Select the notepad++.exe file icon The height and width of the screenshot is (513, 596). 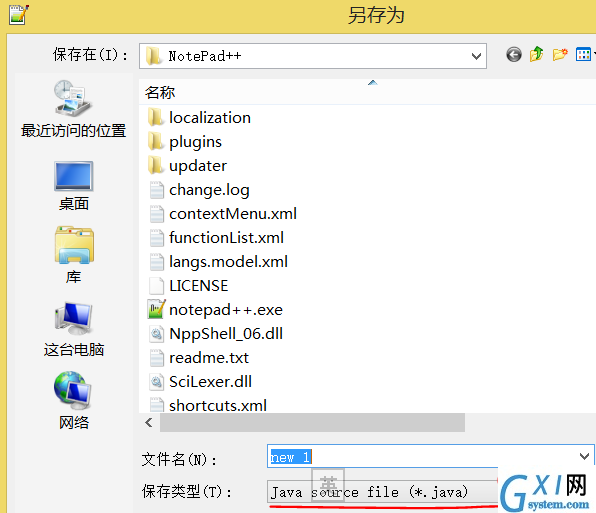[x=156, y=309]
